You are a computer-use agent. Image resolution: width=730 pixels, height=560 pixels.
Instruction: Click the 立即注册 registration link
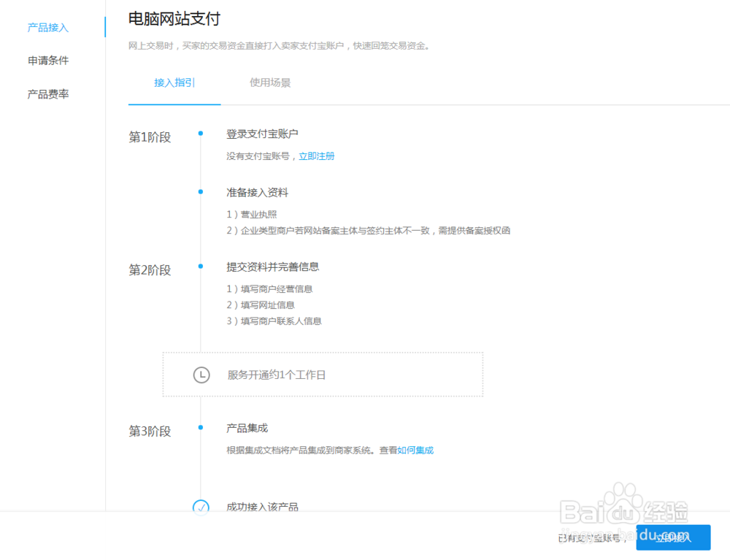click(x=317, y=156)
